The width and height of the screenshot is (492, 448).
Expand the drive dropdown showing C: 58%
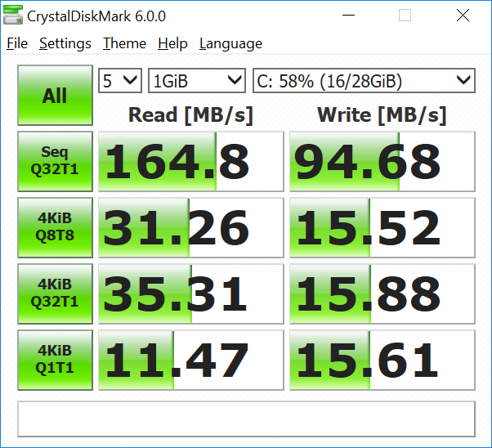(364, 81)
